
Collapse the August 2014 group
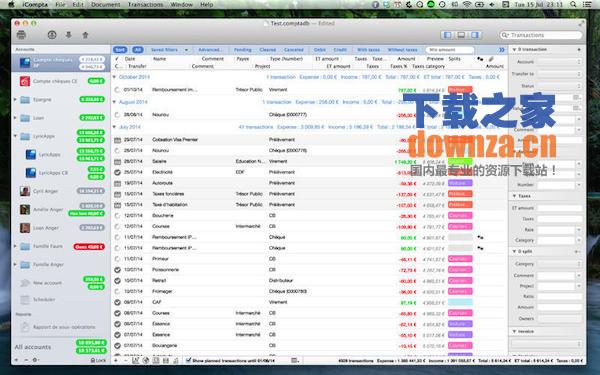(x=114, y=102)
